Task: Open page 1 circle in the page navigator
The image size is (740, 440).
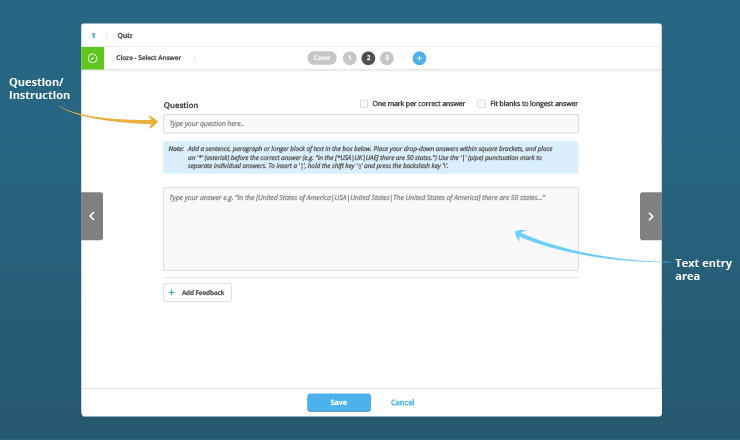Action: pyautogui.click(x=349, y=58)
